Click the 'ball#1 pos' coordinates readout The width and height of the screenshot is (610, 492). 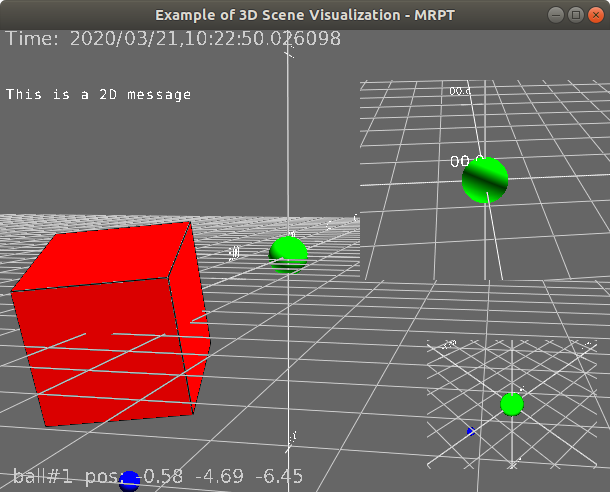[x=158, y=476]
